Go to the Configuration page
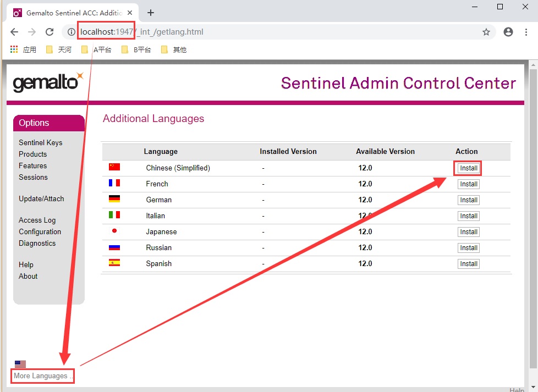The height and width of the screenshot is (392, 538). [x=40, y=231]
